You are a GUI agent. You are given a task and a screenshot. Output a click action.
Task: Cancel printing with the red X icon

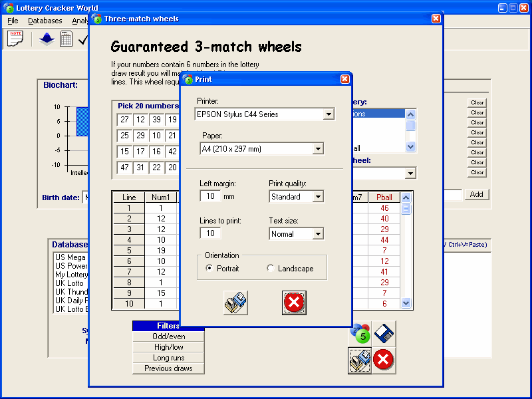pyautogui.click(x=294, y=303)
